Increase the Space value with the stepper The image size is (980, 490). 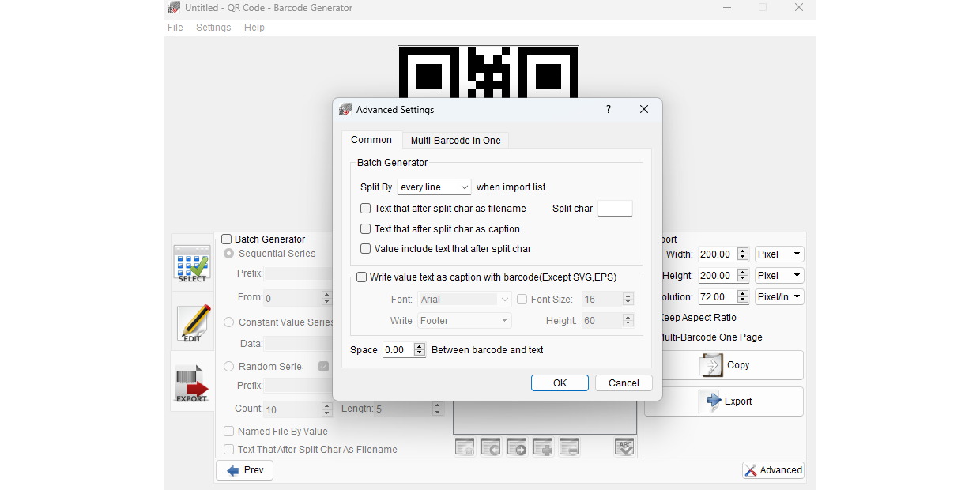tap(420, 346)
